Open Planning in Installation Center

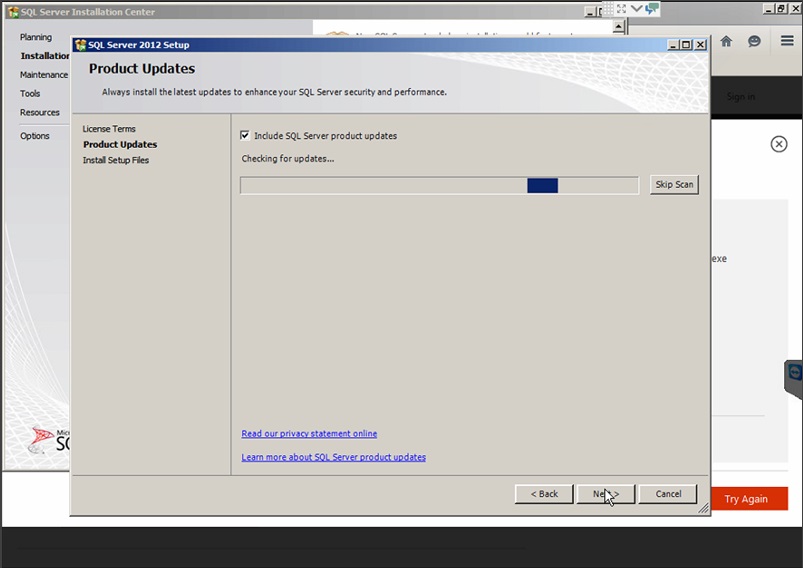coord(36,37)
